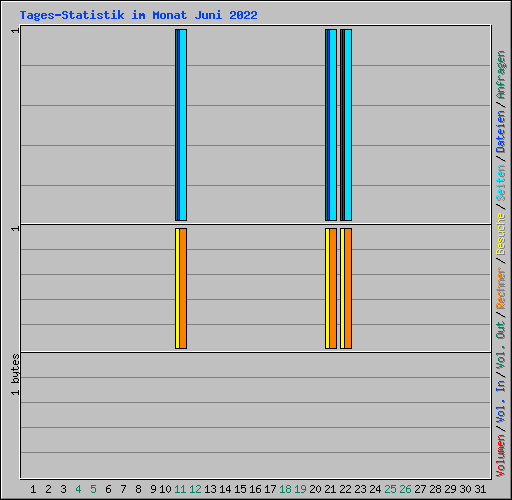Click day label 7 on the x-axis

coord(123,489)
